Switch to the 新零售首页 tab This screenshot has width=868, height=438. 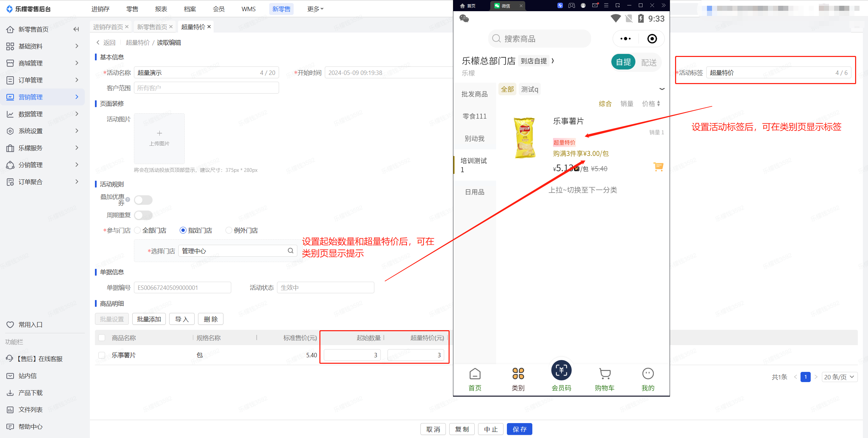coord(152,27)
